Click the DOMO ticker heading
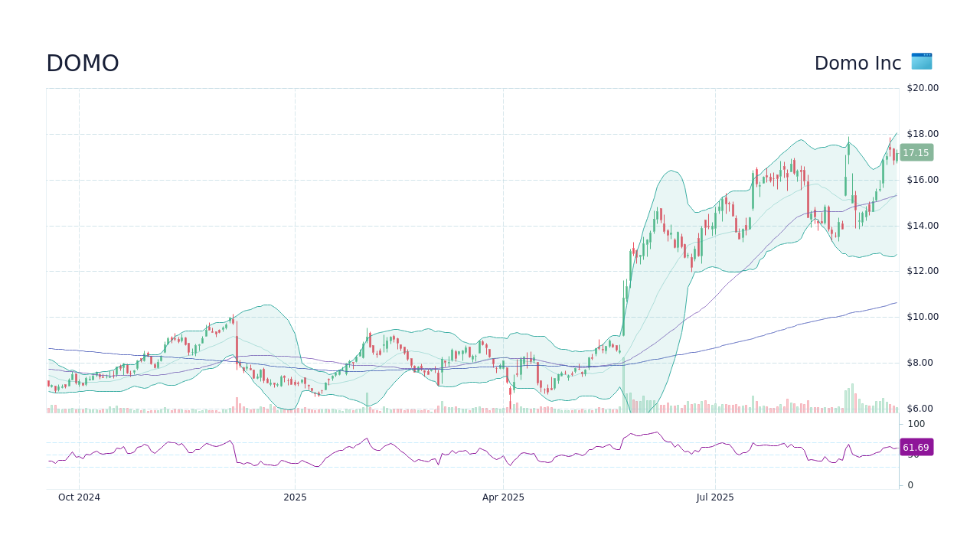 click(x=82, y=63)
